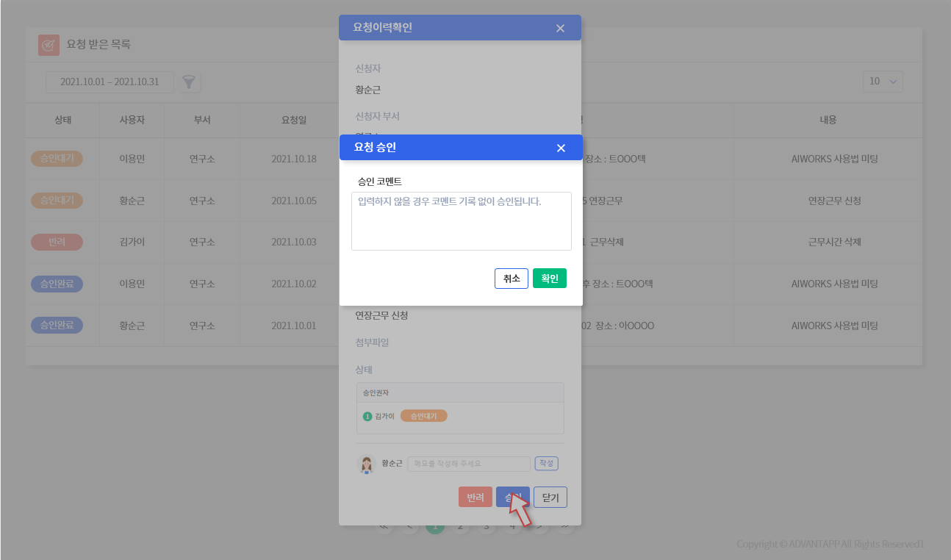951x560 pixels.
Task: Click 연구소 department in 김가이 row
Action: point(201,242)
